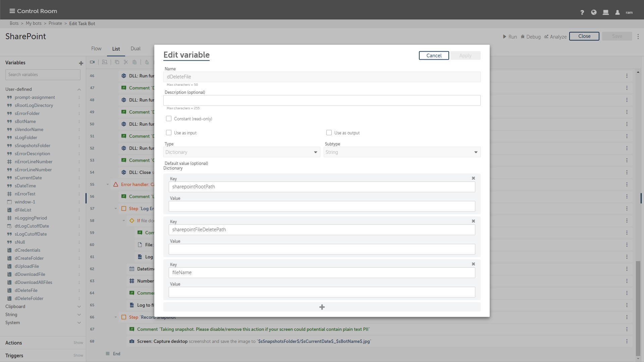644x362 pixels.
Task: Add a new dictionary key row
Action: coord(322,307)
